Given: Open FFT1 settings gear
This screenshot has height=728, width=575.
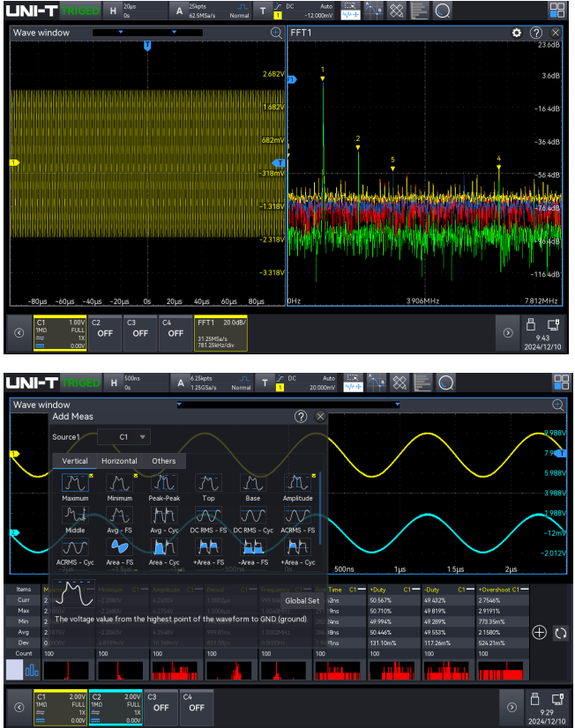Looking at the screenshot, I should [x=517, y=33].
